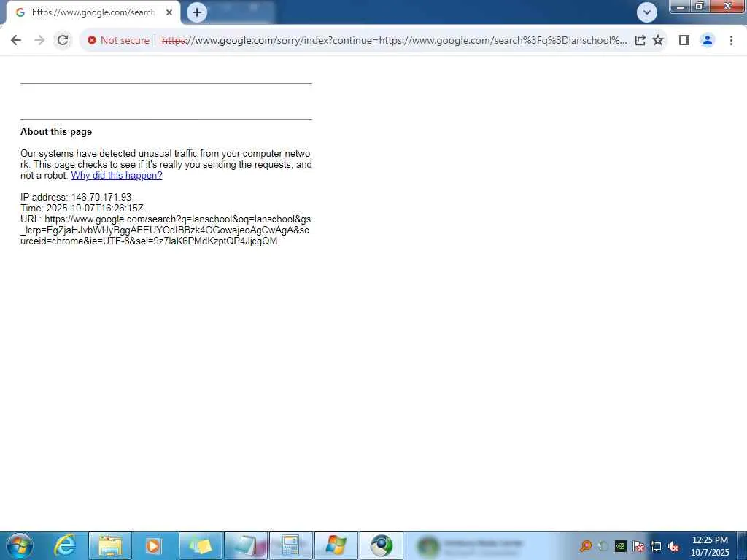The height and width of the screenshot is (560, 747).
Task: Click the Time 2025-10-07T16:26:15Z line
Action: 82,208
